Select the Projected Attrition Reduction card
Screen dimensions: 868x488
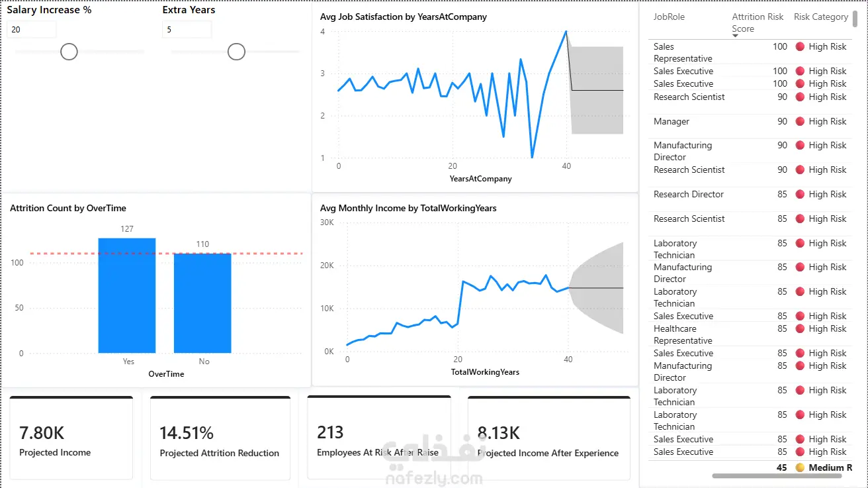pyautogui.click(x=220, y=438)
